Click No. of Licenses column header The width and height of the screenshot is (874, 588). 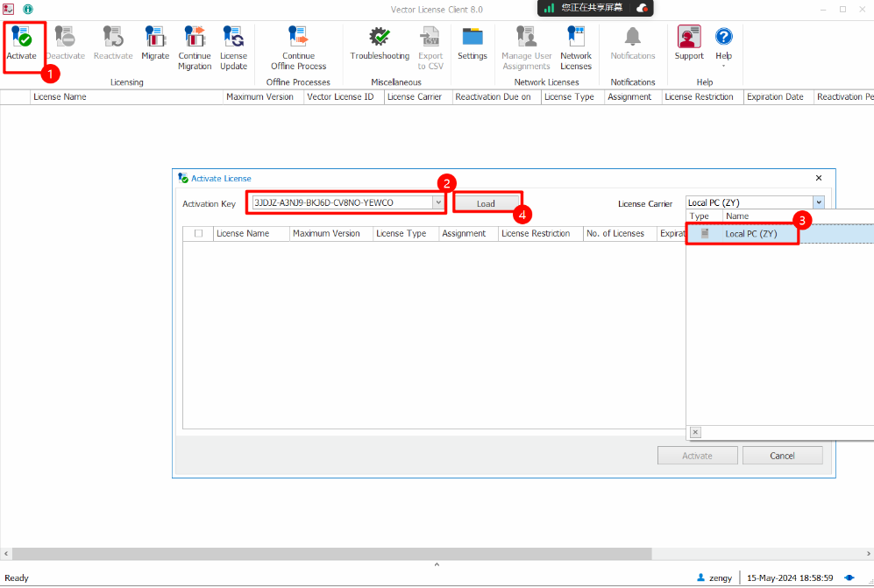[x=620, y=233]
